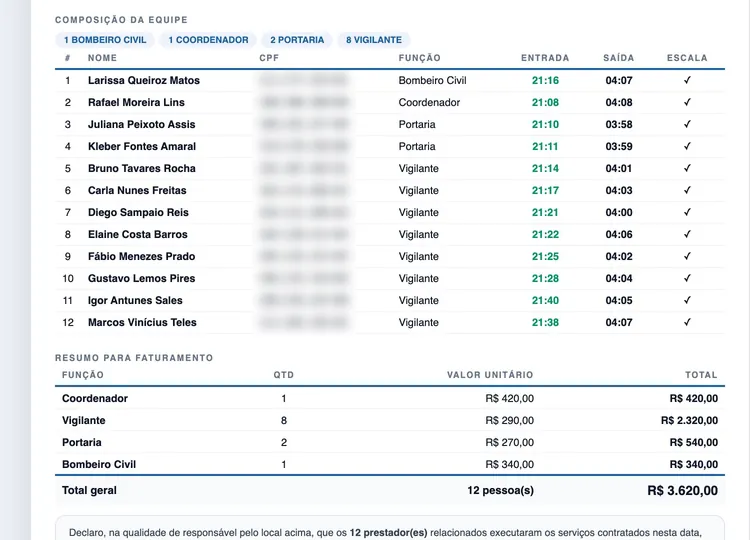Select the name Rafael Moreira Lins
The height and width of the screenshot is (540, 750).
pyautogui.click(x=136, y=102)
